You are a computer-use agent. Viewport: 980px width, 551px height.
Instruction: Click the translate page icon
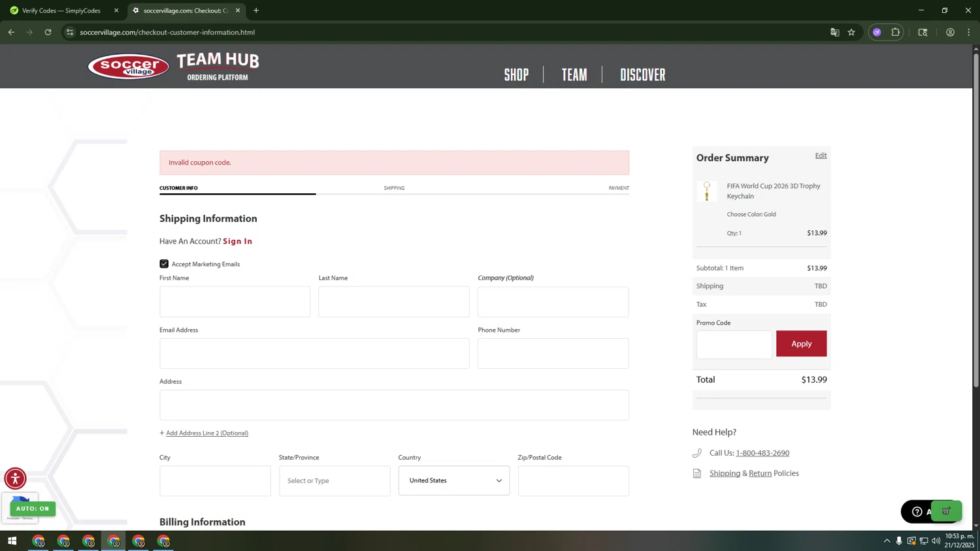(x=834, y=32)
